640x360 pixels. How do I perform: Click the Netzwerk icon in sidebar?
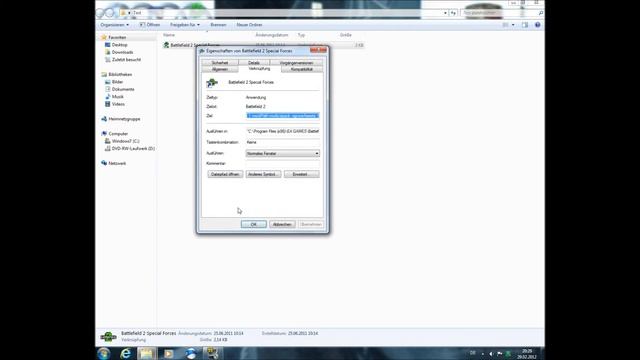point(104,163)
